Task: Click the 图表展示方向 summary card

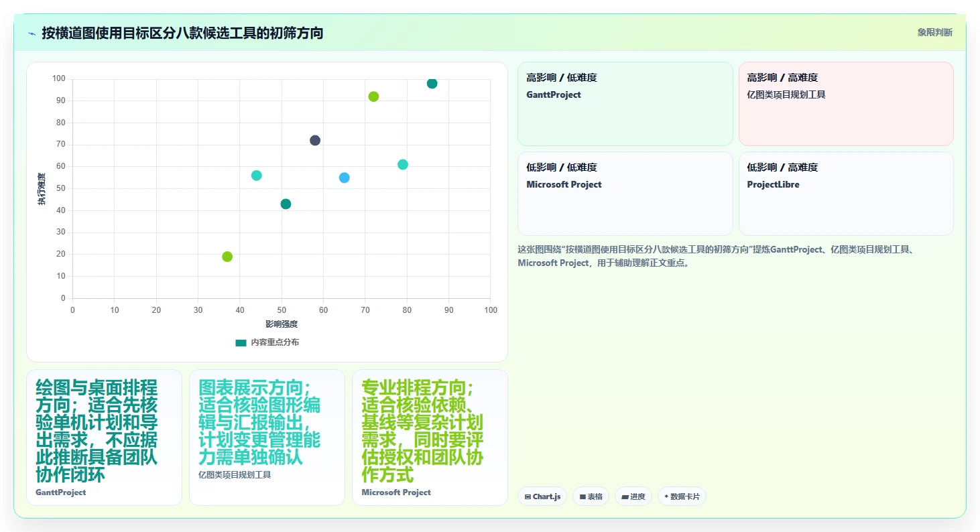Action: point(267,438)
